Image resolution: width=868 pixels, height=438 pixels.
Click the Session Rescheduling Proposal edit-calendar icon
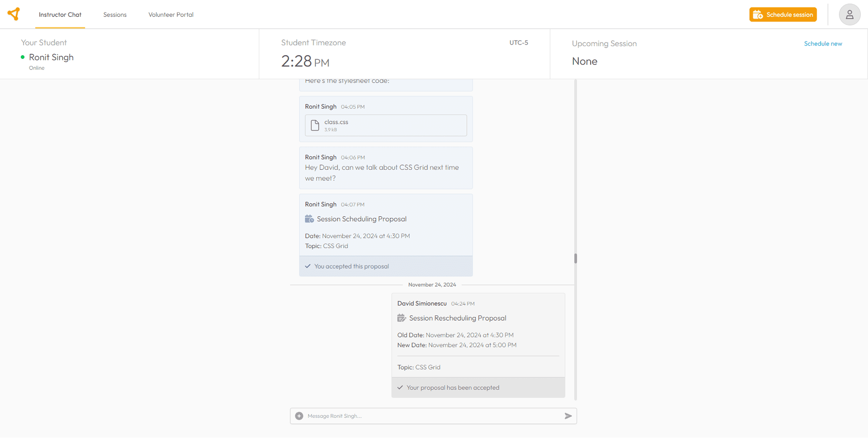[x=401, y=318]
